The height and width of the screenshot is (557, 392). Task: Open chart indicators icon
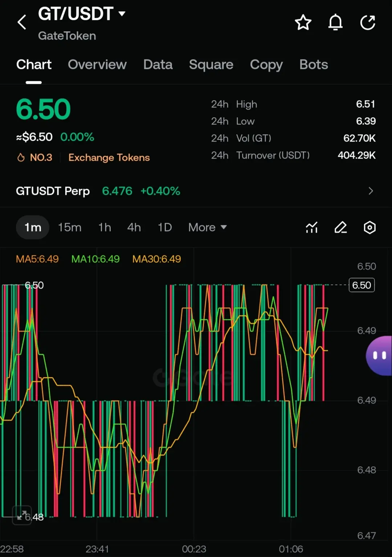click(x=311, y=228)
